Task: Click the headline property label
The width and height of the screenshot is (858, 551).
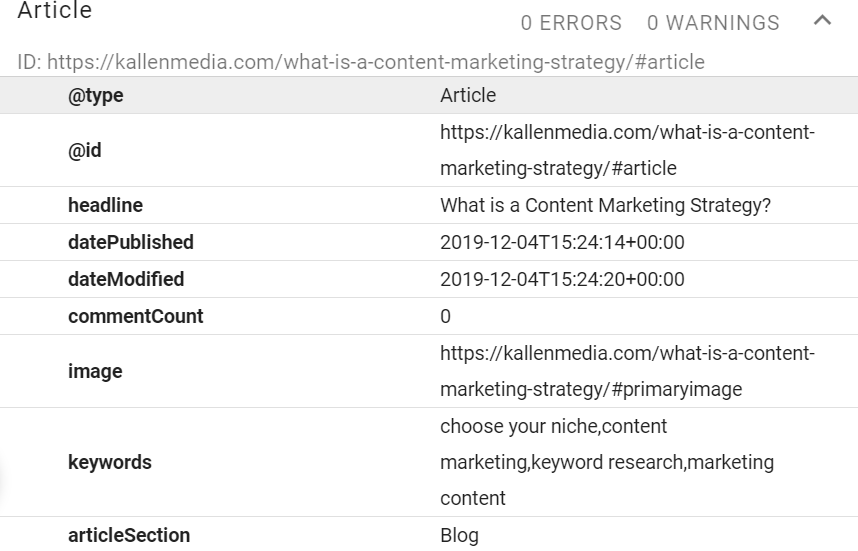Action: tap(105, 205)
